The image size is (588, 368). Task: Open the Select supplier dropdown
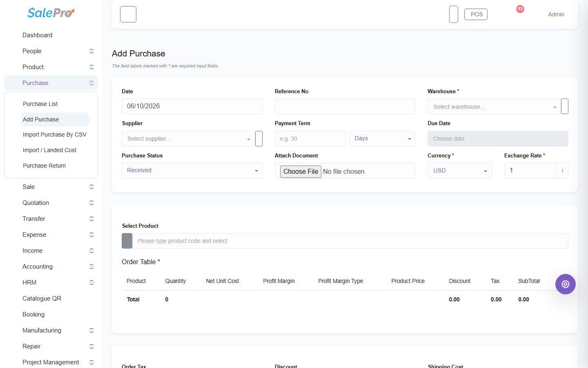188,139
